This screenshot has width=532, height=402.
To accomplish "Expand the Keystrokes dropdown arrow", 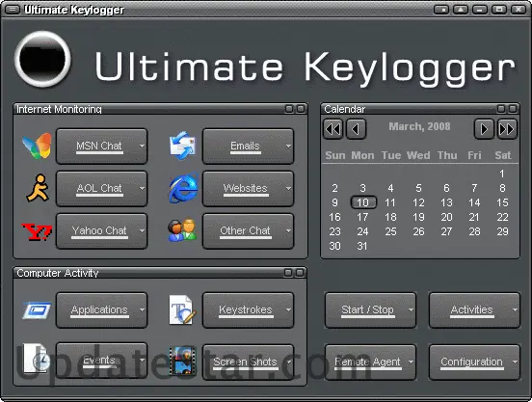I will 288,310.
